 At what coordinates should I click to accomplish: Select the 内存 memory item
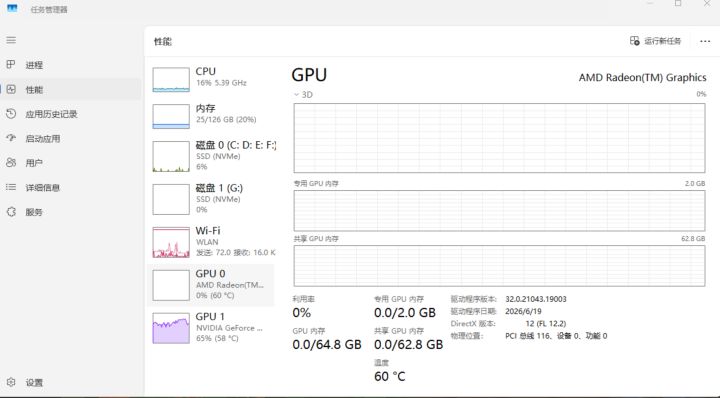click(212, 115)
